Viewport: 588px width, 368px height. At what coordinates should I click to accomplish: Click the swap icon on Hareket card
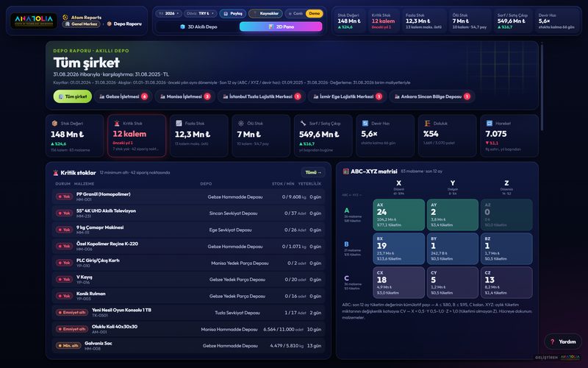[x=490, y=123]
